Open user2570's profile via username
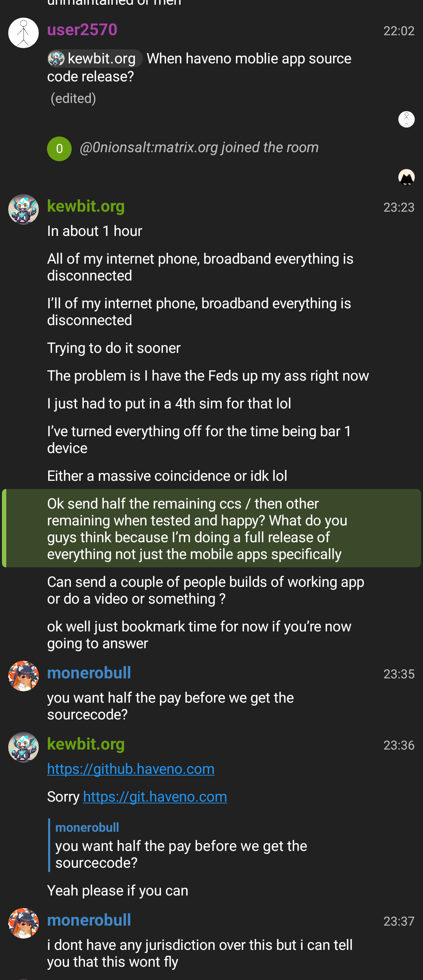Viewport: 423px width, 980px height. pyautogui.click(x=82, y=30)
